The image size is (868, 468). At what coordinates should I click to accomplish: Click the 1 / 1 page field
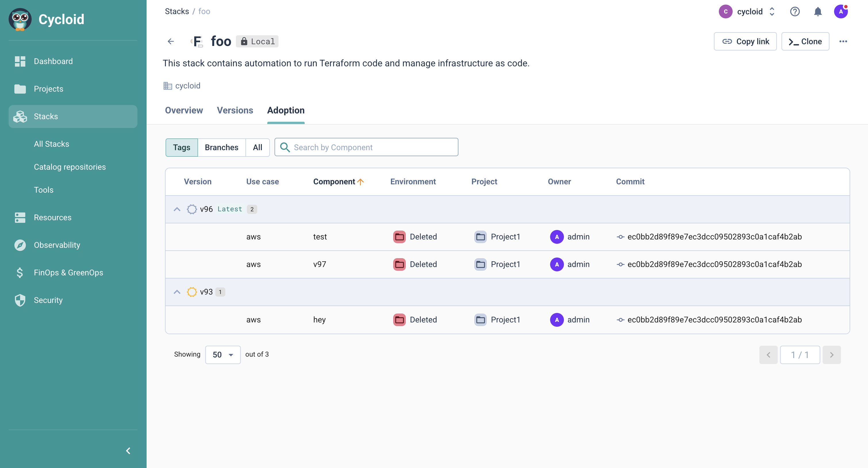click(x=800, y=355)
